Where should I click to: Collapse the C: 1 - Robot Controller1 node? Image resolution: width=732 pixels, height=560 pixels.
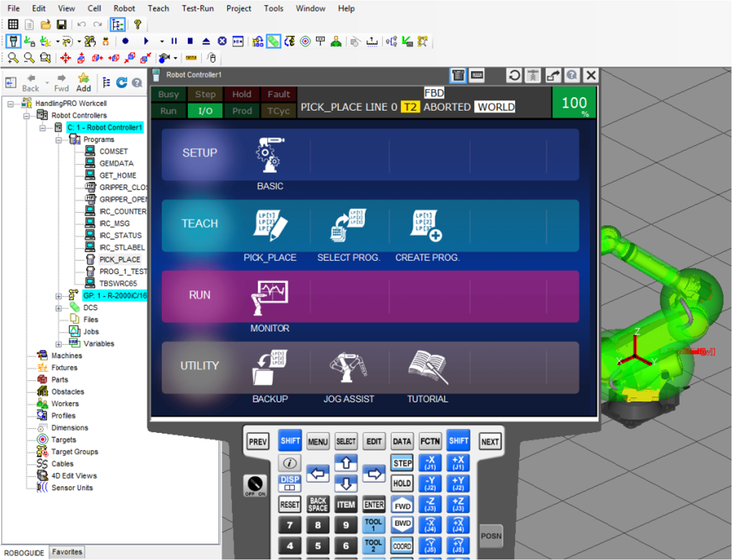pos(42,128)
